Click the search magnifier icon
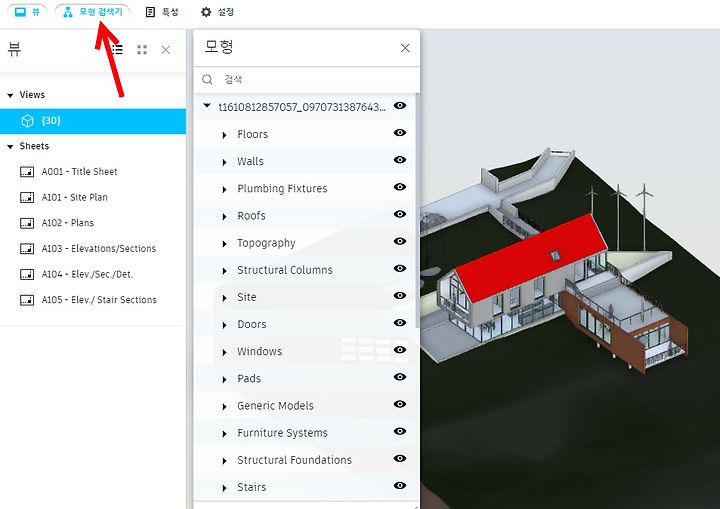This screenshot has width=720, height=509. tap(207, 79)
